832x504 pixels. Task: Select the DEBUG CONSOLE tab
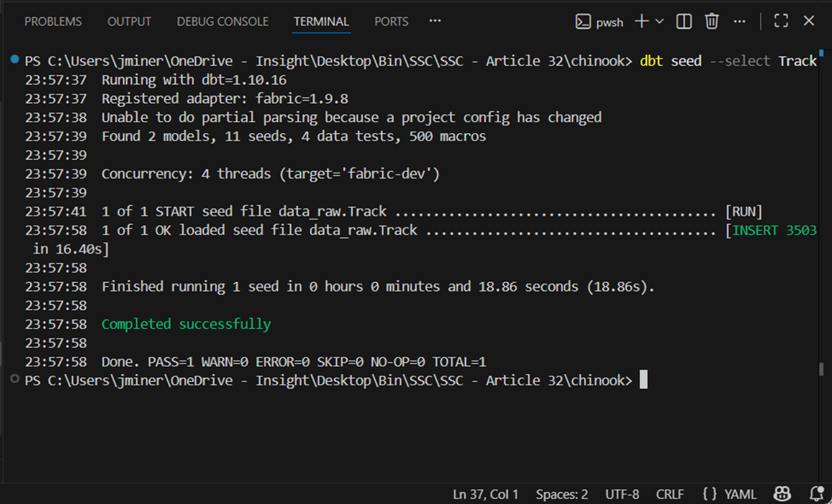pos(223,21)
